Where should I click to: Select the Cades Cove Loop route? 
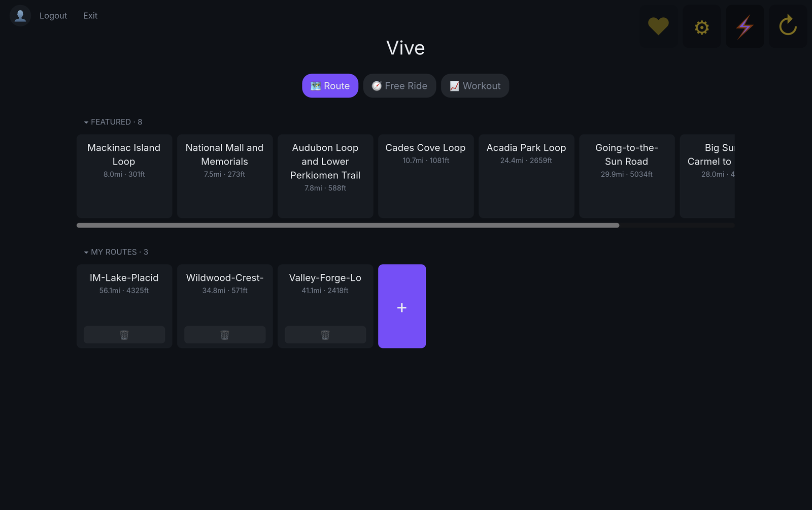[x=426, y=176]
